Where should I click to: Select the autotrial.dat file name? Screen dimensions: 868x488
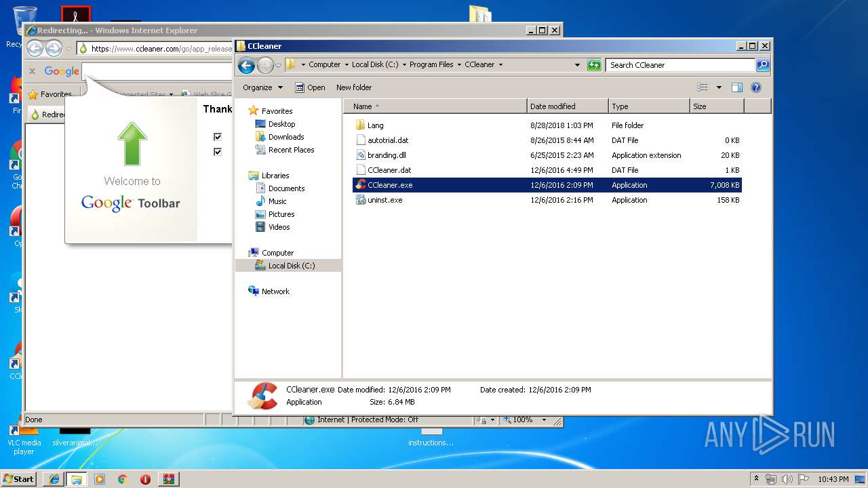click(x=388, y=140)
